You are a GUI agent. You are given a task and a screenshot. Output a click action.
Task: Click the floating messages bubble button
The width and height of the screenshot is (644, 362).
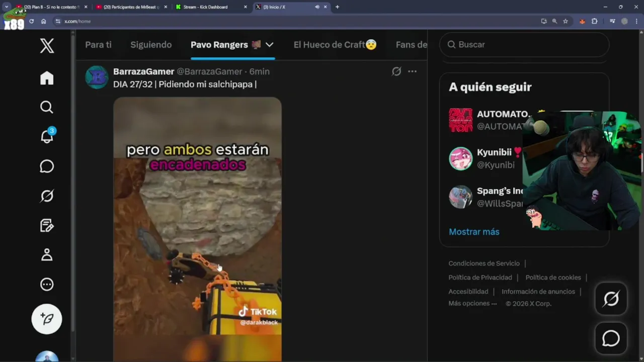(x=611, y=338)
